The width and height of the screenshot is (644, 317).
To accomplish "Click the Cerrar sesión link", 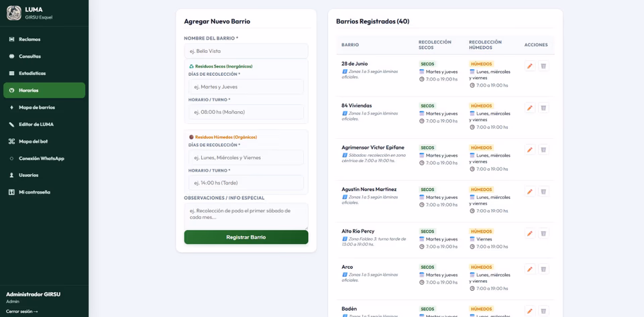I will point(22,311).
